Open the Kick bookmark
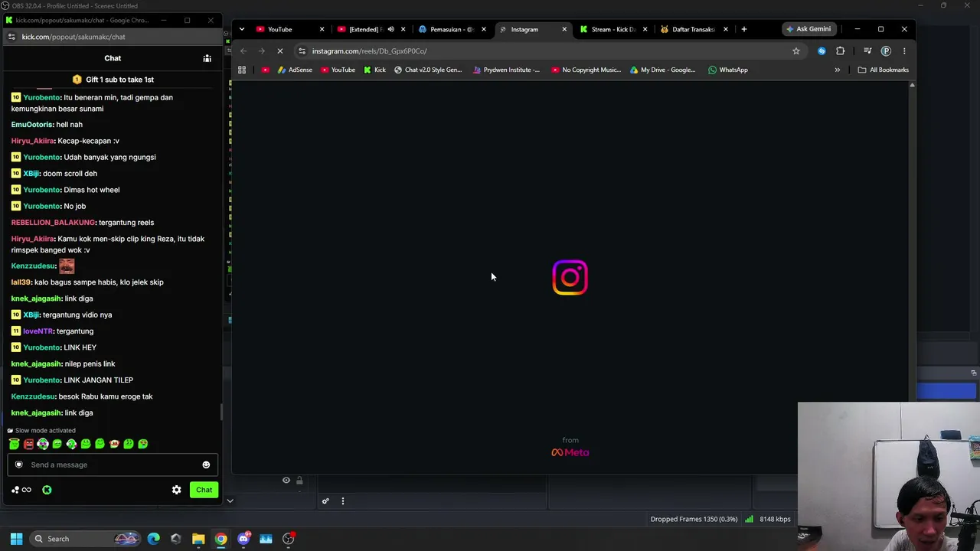 click(374, 70)
